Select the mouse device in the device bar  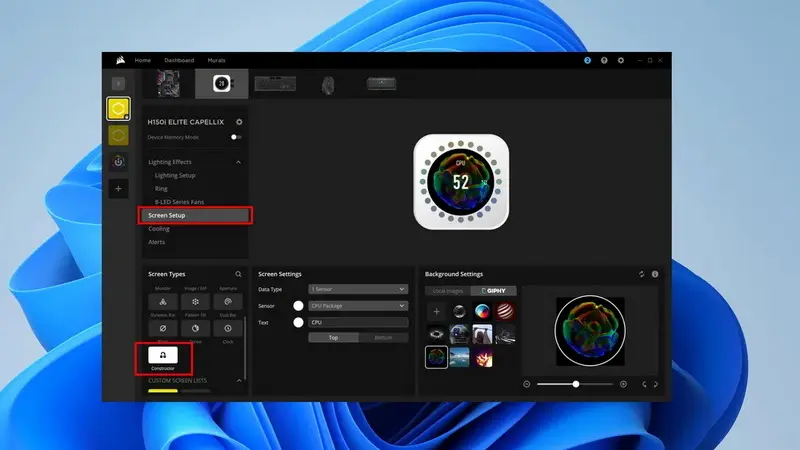[328, 85]
